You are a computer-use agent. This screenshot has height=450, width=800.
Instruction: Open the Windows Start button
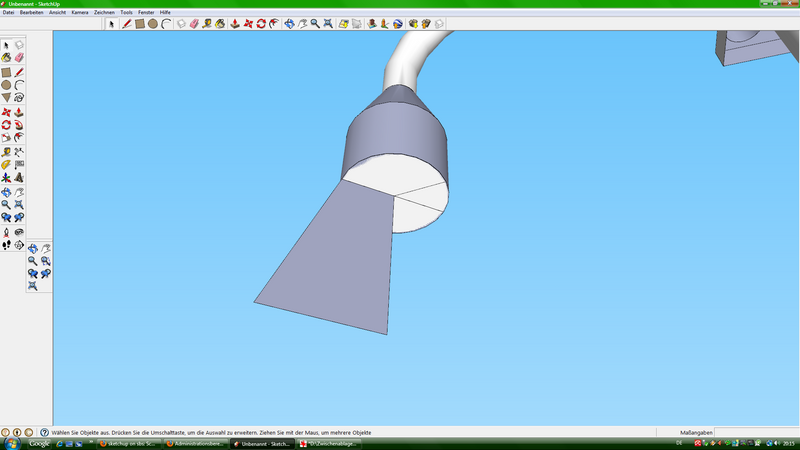[x=9, y=443]
